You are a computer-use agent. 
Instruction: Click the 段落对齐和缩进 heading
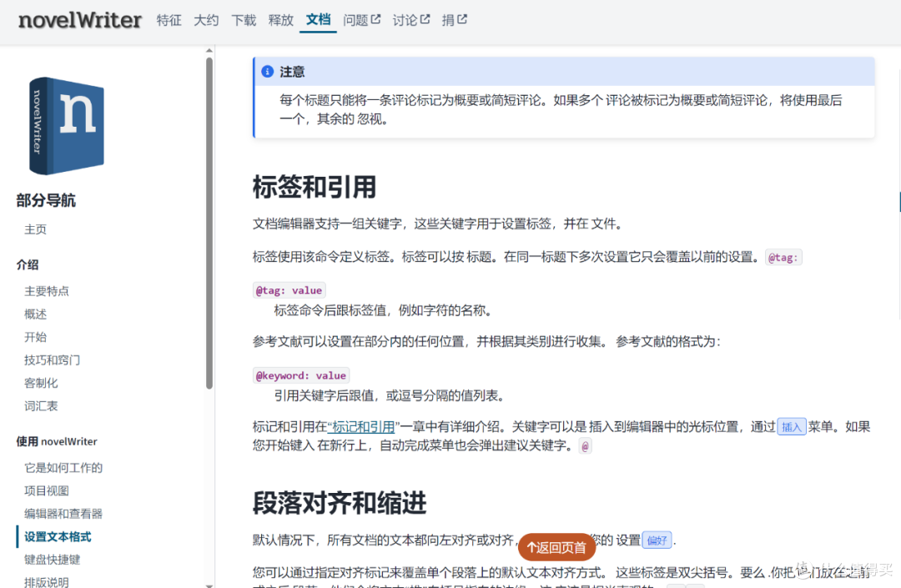click(x=339, y=503)
